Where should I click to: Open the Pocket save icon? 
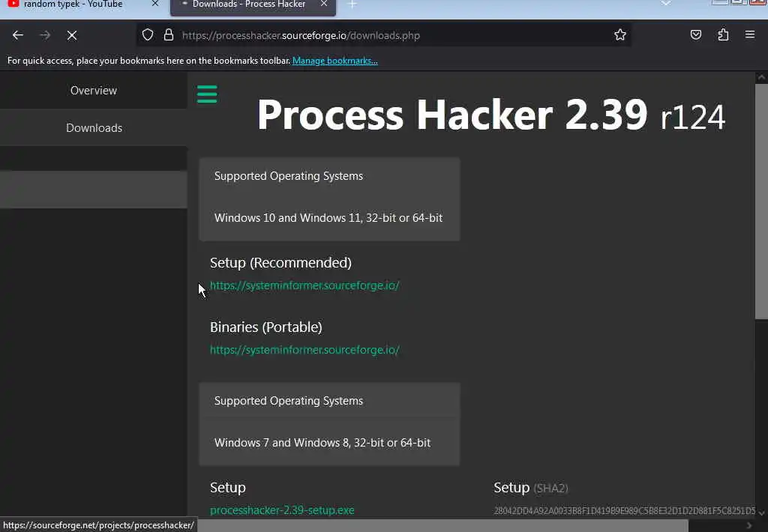click(x=696, y=34)
